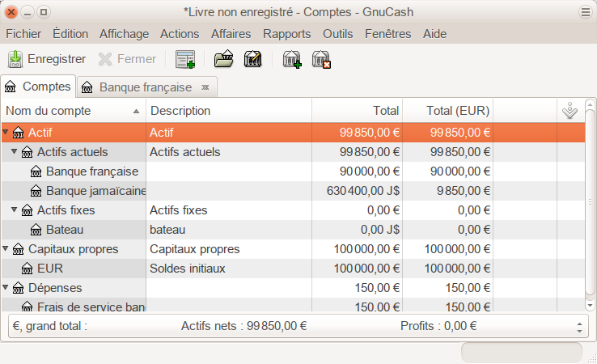The height and width of the screenshot is (364, 597).
Task: Collapse the Actifs actuels subtree
Action: pyautogui.click(x=15, y=152)
